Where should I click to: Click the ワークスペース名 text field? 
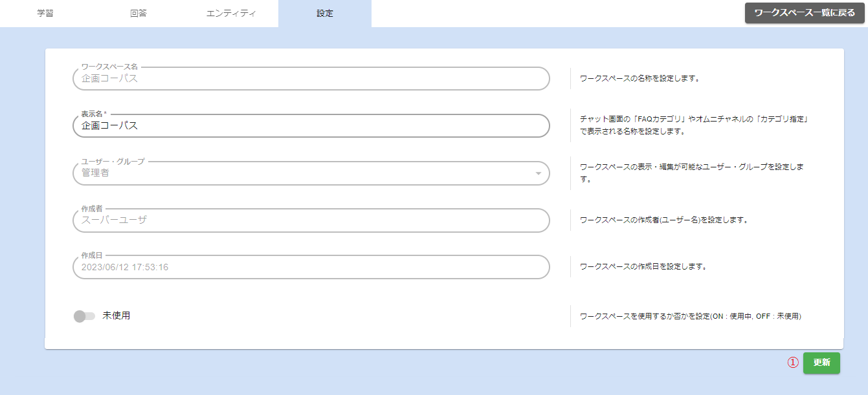(311, 79)
